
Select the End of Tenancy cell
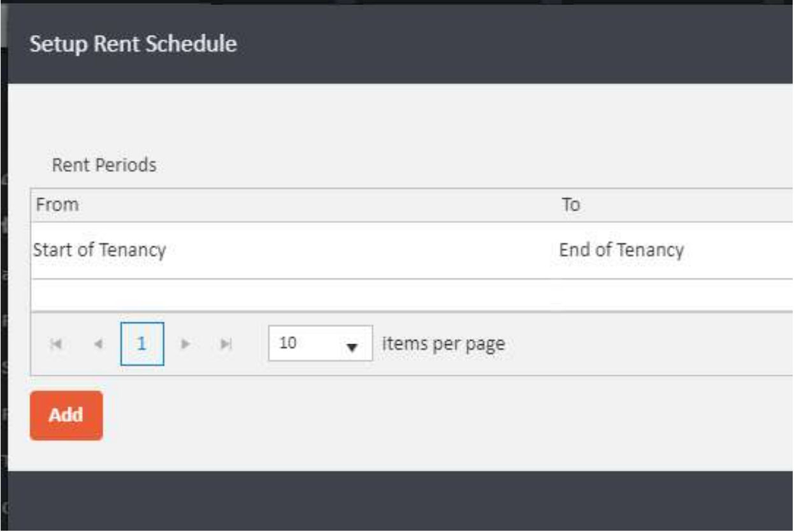coord(621,250)
